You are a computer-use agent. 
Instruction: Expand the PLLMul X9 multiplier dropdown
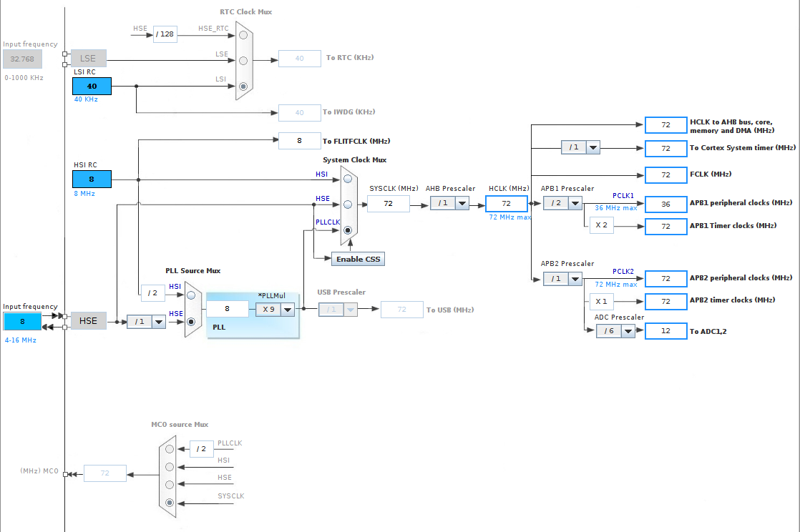coord(287,310)
